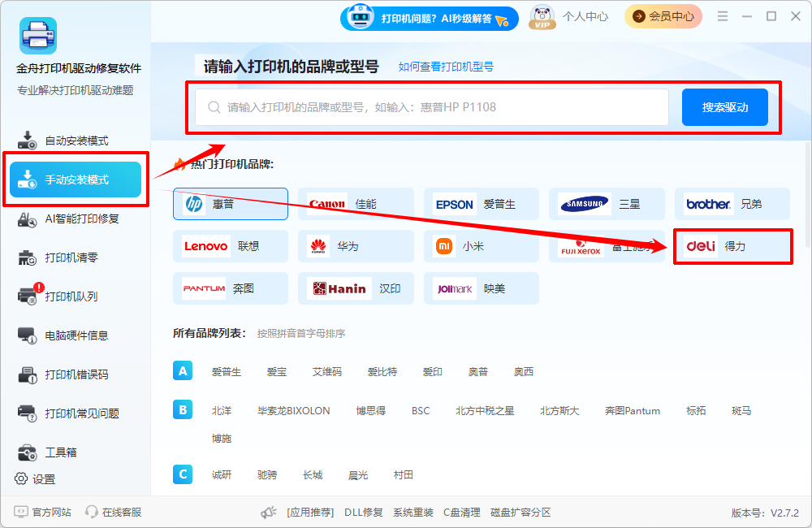812x528 pixels.
Task: Select the Hanin 汉印 brand card
Action: point(356,288)
